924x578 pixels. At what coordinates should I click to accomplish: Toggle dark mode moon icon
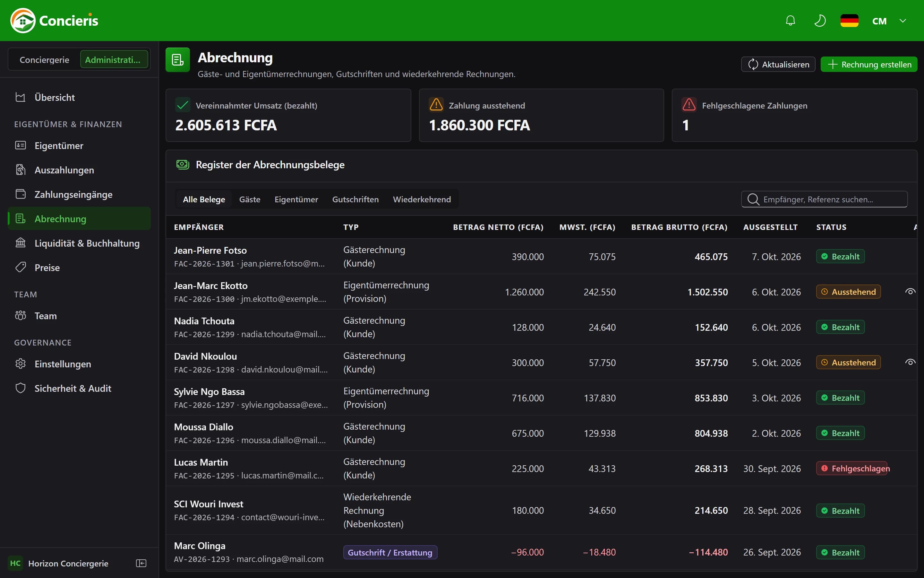point(820,21)
